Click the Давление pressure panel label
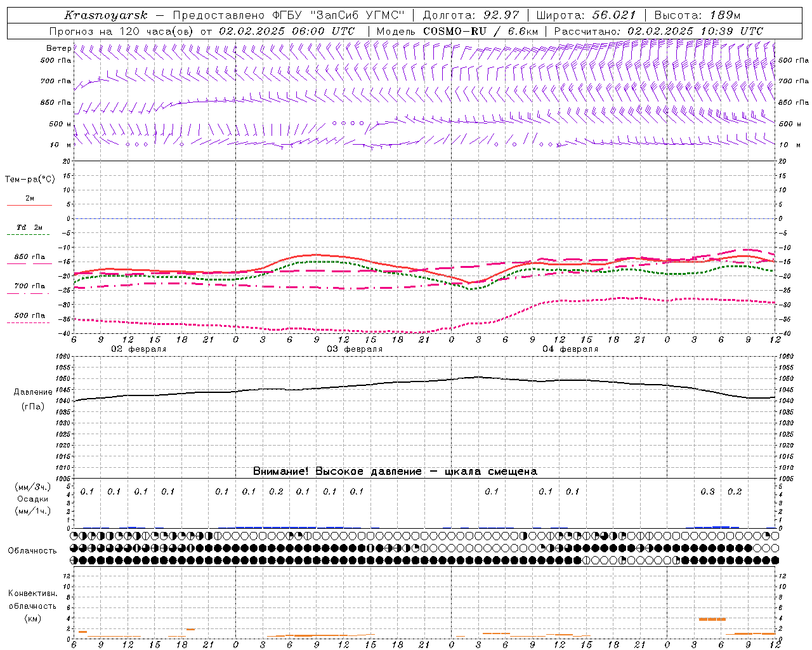The image size is (812, 650). pos(33,392)
